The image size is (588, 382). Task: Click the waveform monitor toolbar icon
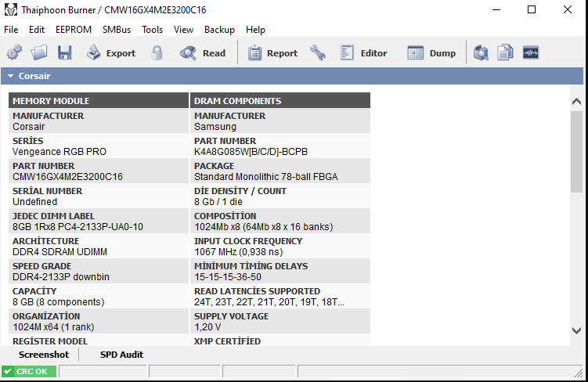click(x=531, y=53)
